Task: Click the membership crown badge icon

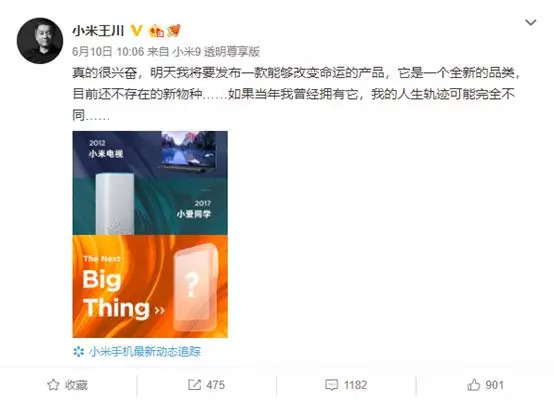Action: 157,31
